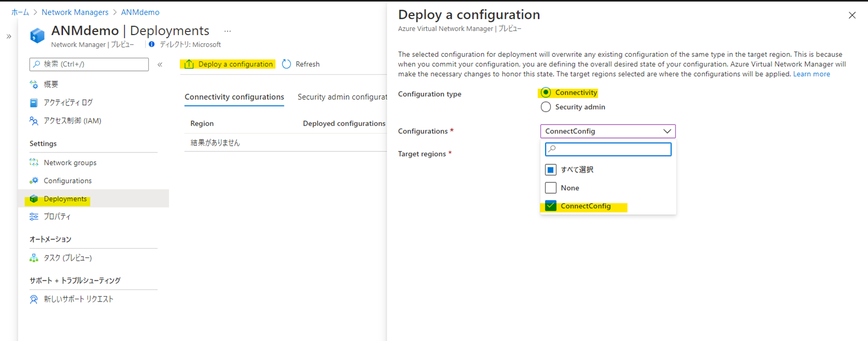Check the None checkbox
This screenshot has height=341, width=868.
(x=551, y=188)
